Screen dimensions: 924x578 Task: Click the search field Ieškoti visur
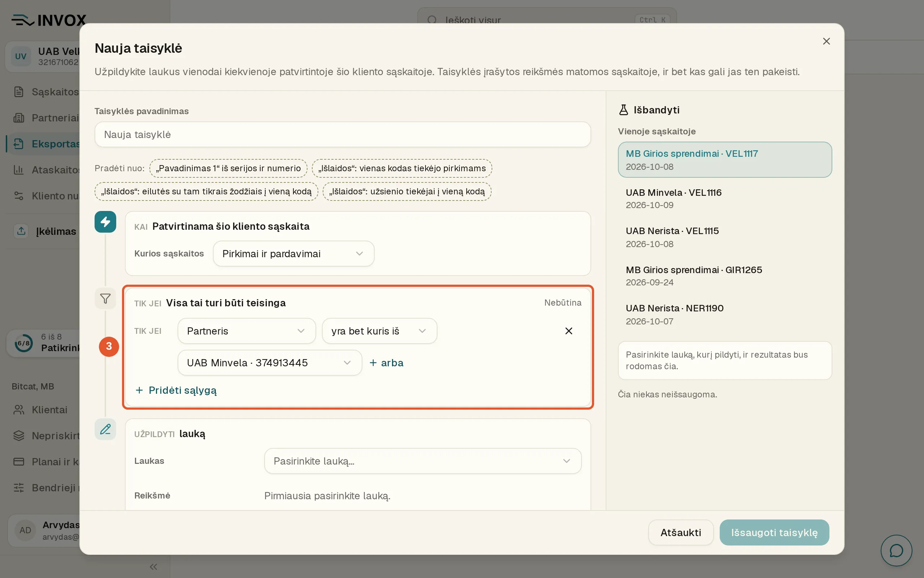coord(547,20)
